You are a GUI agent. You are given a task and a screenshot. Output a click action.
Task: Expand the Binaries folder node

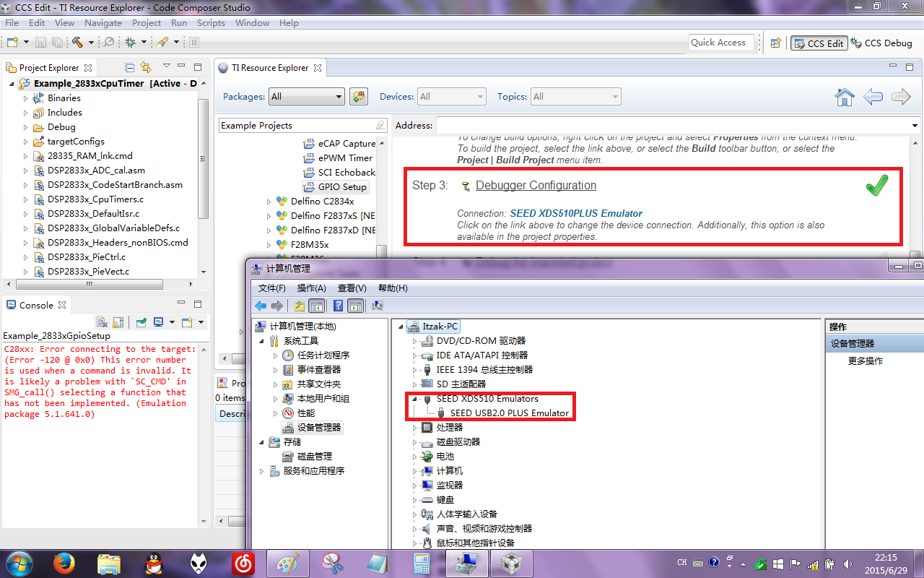coord(26,98)
